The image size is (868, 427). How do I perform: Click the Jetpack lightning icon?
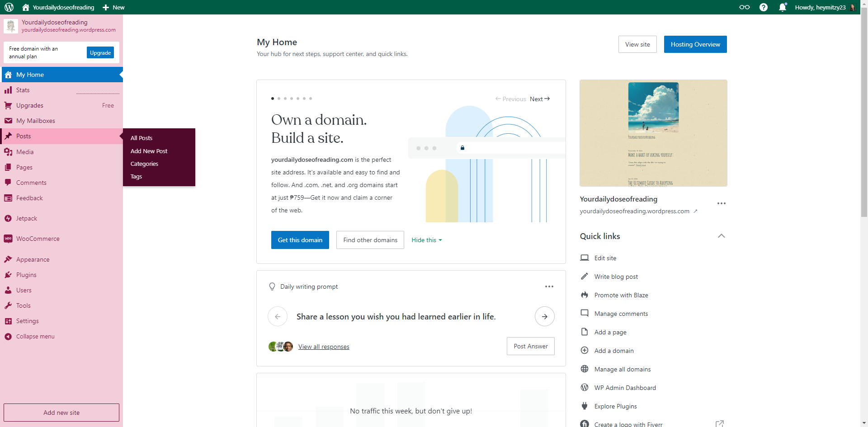pos(8,218)
